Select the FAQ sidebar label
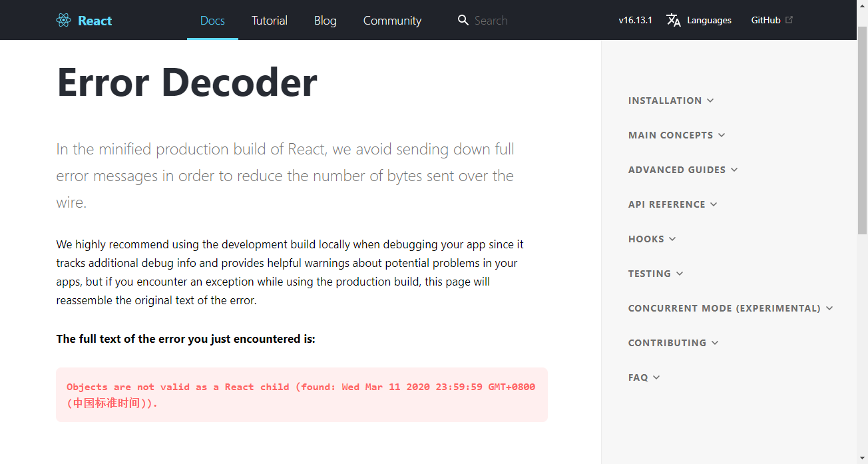Image resolution: width=868 pixels, height=464 pixels. [x=638, y=377]
